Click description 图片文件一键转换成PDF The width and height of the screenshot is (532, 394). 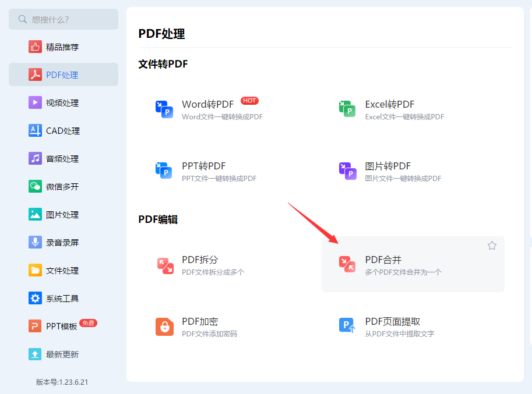403,179
